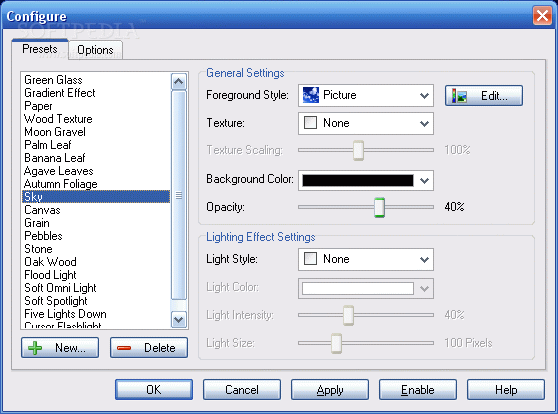Screen dimensions: 558x414
Task: Click the green plus icon on New button
Action: click(35, 348)
